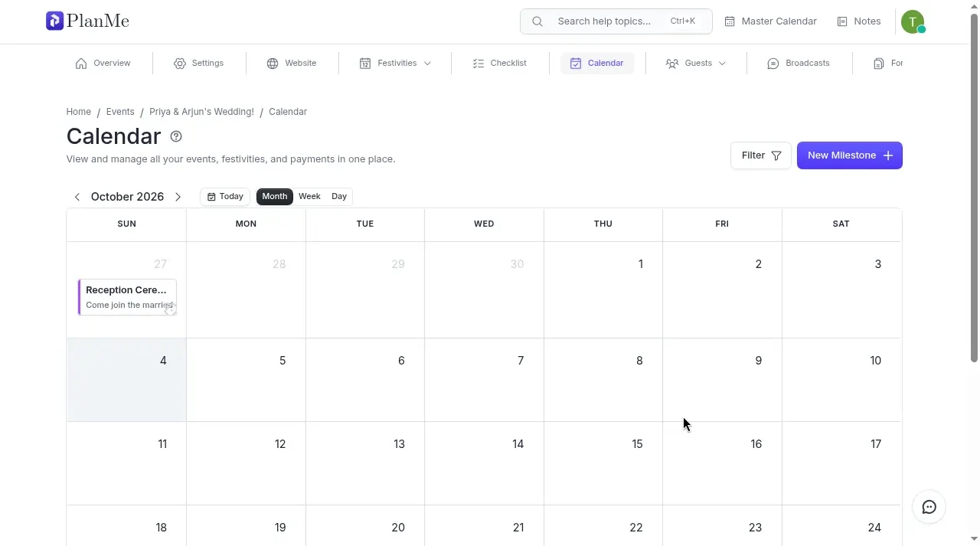This screenshot has height=546, width=980.
Task: Click the Settings gear icon
Action: pyautogui.click(x=180, y=64)
